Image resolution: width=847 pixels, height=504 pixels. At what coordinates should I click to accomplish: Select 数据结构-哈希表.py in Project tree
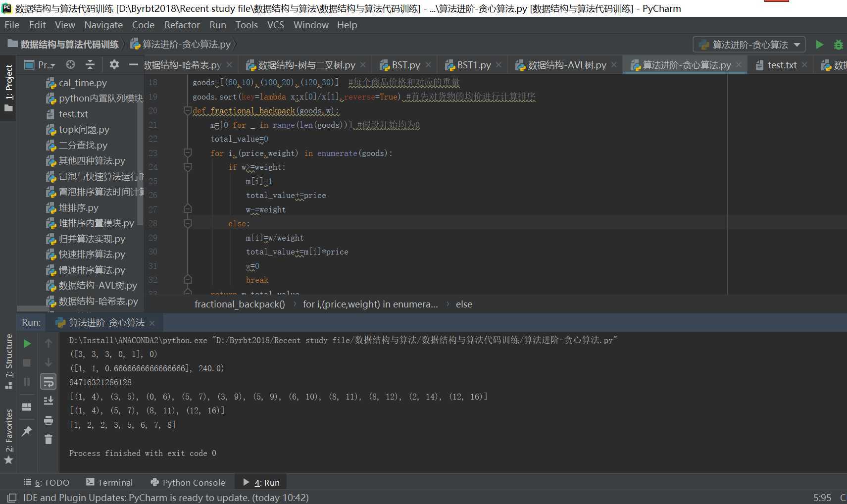pos(92,301)
